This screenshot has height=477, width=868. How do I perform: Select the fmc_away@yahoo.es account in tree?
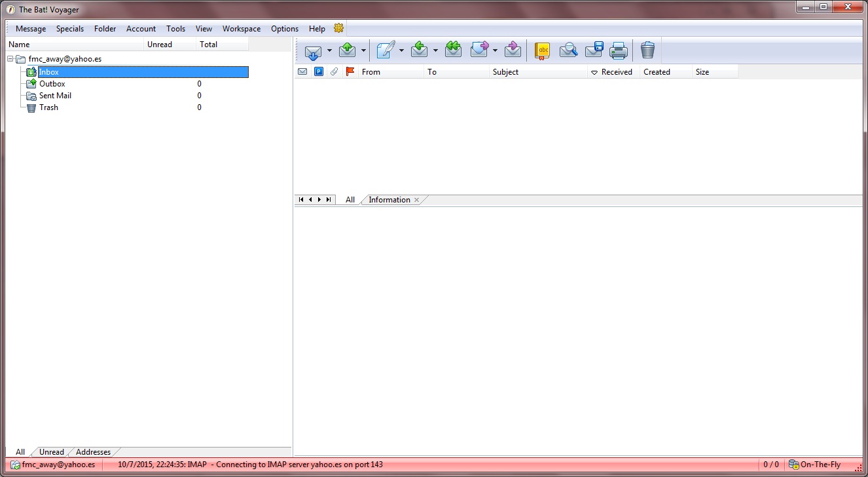(x=65, y=59)
